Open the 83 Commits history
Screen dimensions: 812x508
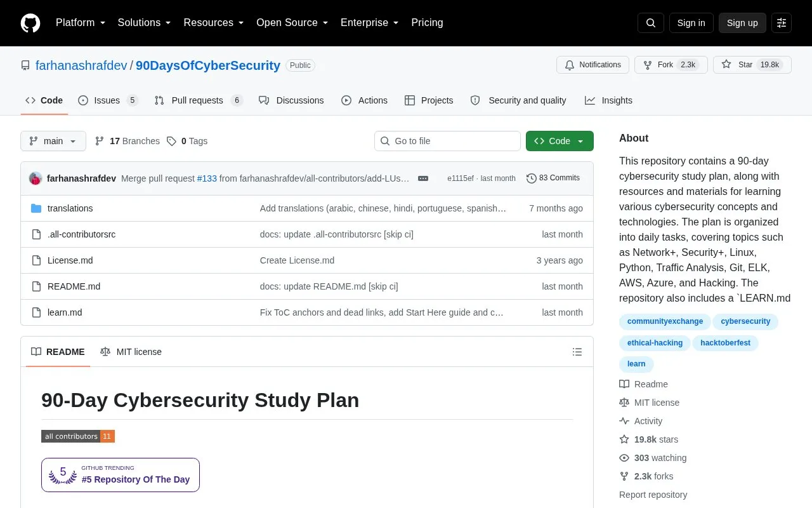click(553, 178)
